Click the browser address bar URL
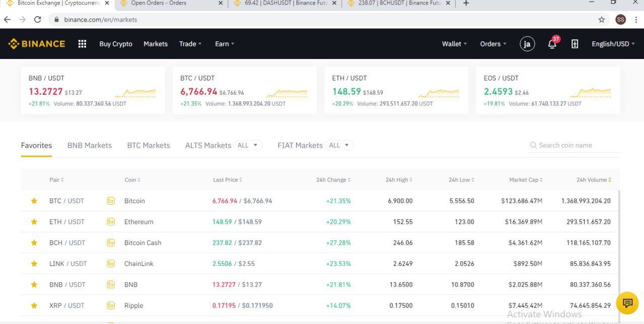644x324 pixels. [101, 20]
